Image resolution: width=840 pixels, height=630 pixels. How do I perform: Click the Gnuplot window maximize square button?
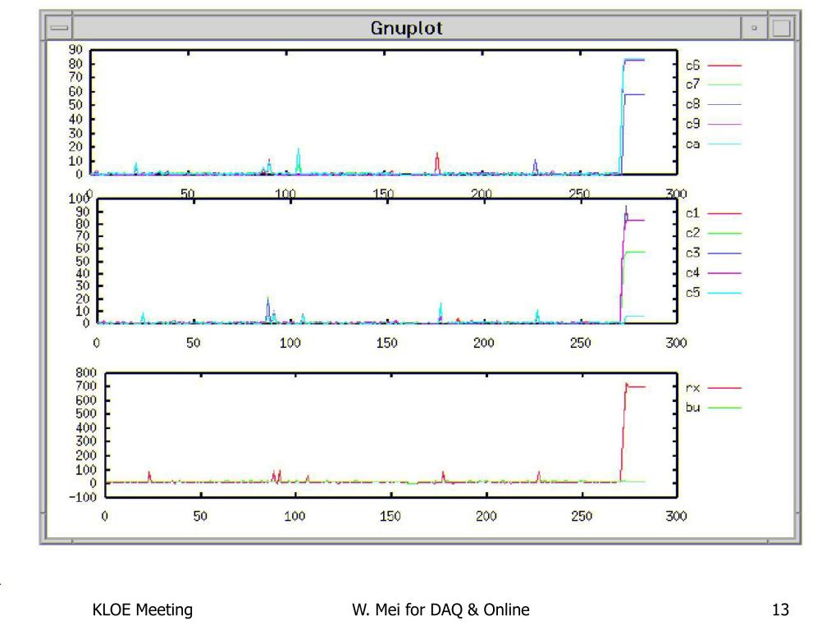pyautogui.click(x=781, y=28)
